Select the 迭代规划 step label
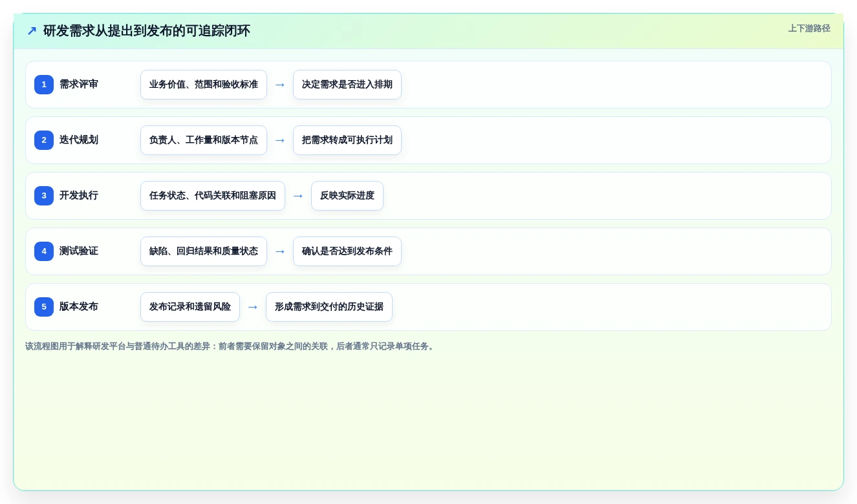Viewport: 857px width, 504px height. click(79, 140)
